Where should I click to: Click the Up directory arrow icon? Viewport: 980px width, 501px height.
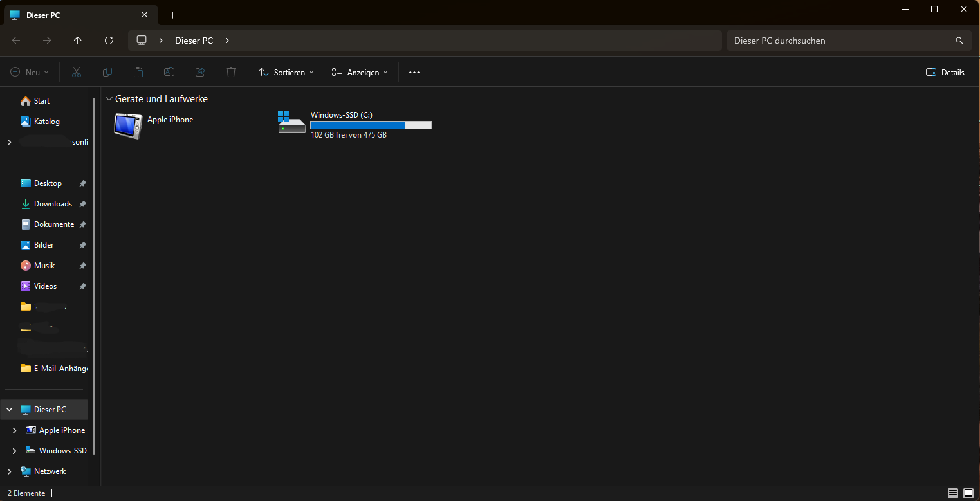(x=78, y=41)
